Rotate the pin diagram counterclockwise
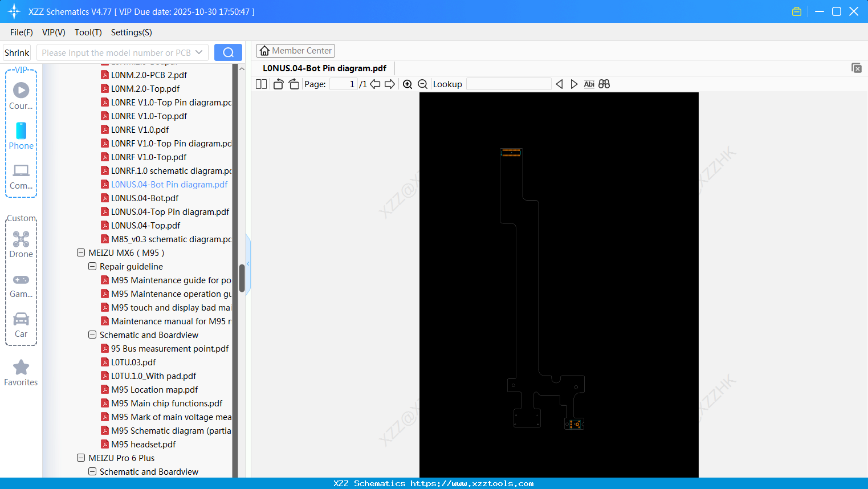Viewport: 868px width, 489px height. tap(278, 84)
